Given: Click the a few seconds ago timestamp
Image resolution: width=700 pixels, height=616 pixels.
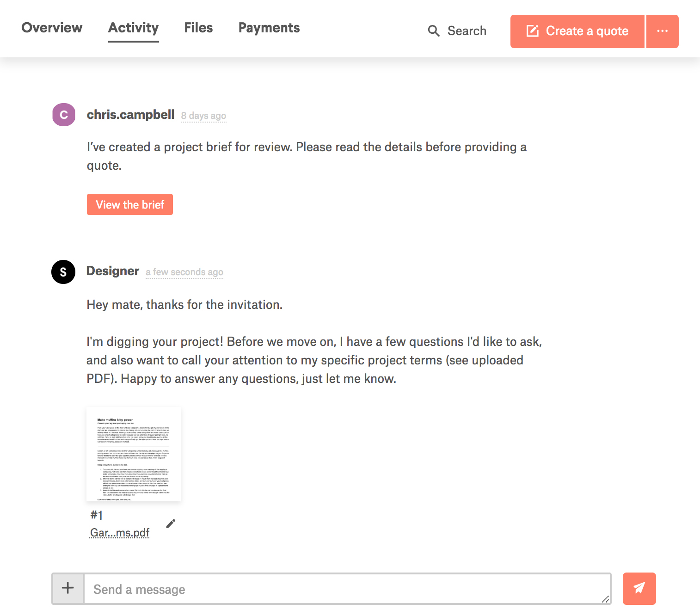Looking at the screenshot, I should click(x=184, y=272).
